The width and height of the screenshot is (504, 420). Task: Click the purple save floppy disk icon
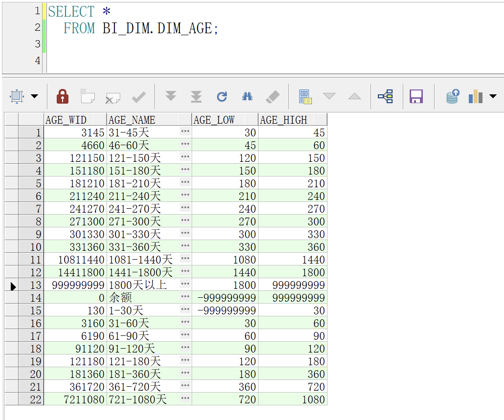pyautogui.click(x=416, y=96)
